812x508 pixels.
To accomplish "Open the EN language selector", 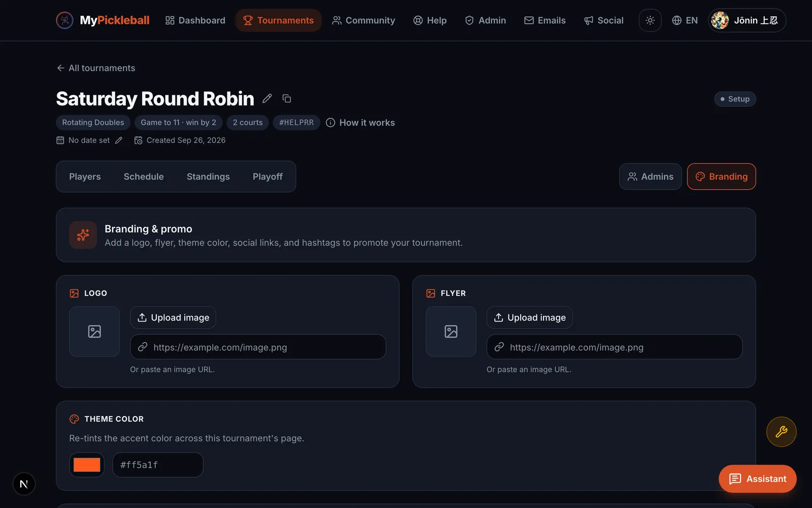I will tap(685, 20).
